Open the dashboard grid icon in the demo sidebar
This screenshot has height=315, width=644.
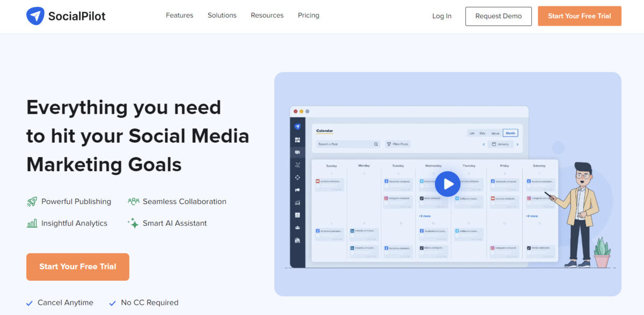(297, 140)
